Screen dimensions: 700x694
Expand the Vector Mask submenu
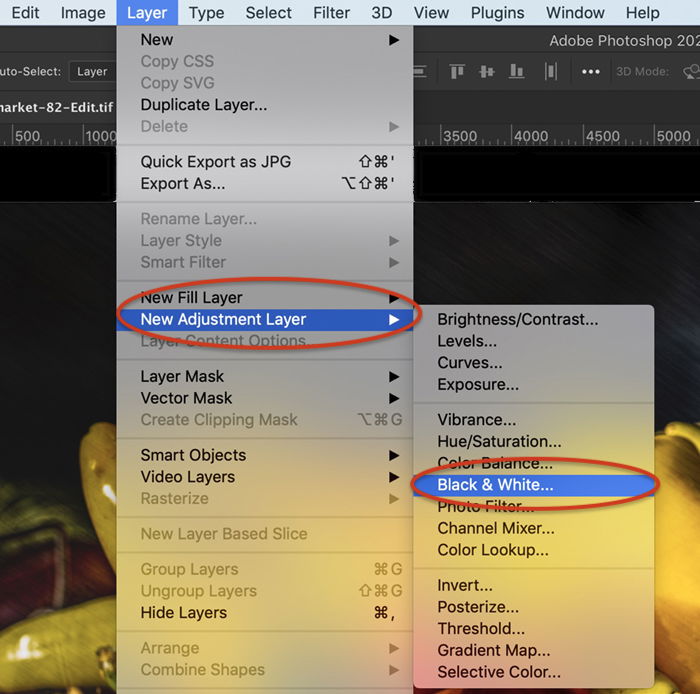tap(265, 398)
